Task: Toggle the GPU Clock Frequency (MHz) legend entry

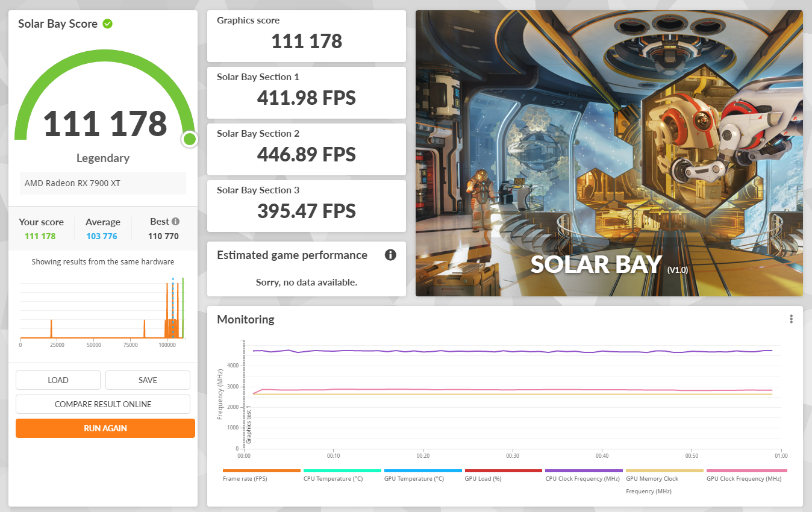Action: click(746, 475)
